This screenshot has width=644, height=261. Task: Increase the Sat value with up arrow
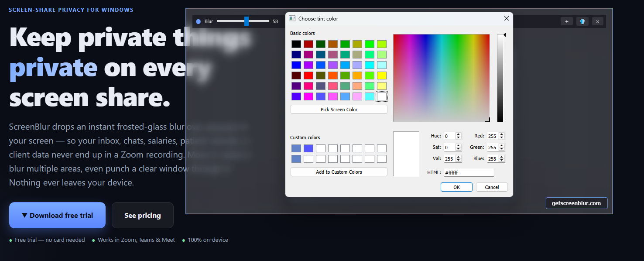pos(459,146)
